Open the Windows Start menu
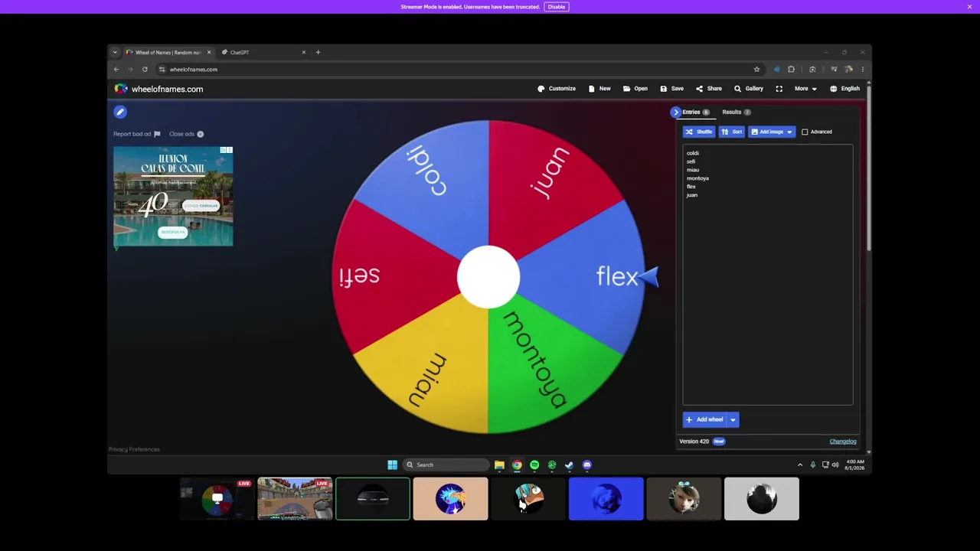The image size is (980, 551). [392, 465]
